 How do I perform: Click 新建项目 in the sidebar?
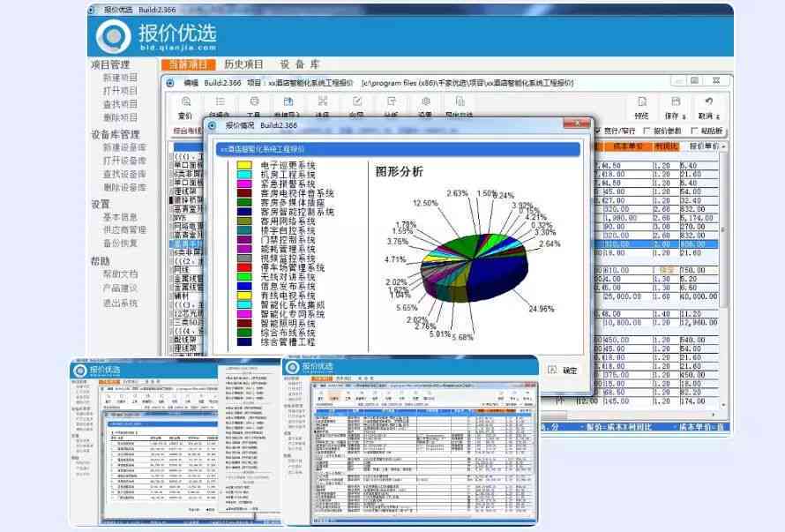[x=120, y=77]
